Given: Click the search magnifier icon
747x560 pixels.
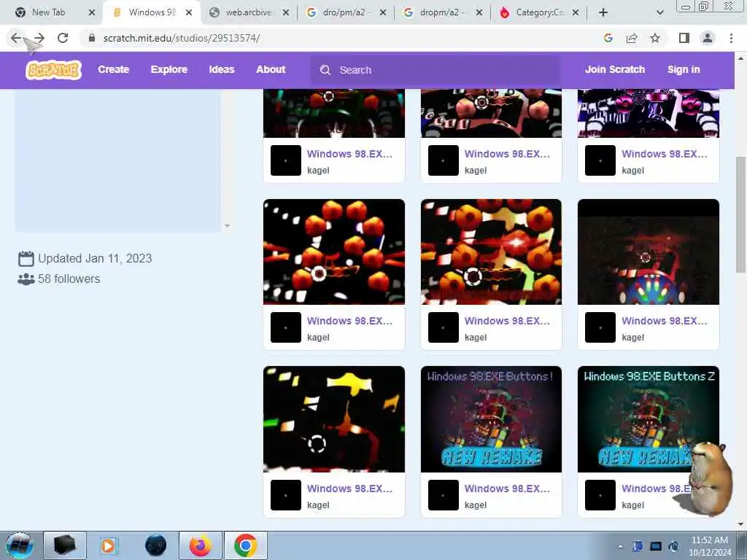Looking at the screenshot, I should [325, 70].
